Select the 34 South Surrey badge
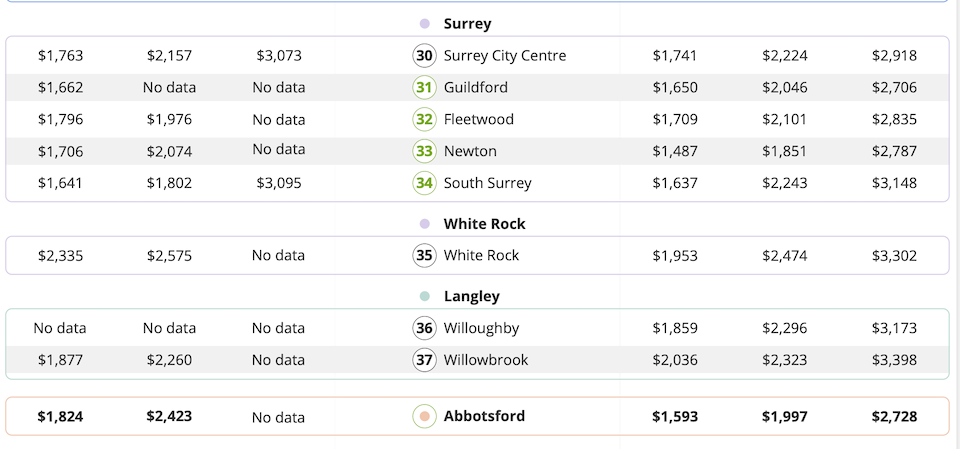The width and height of the screenshot is (960, 449). coord(425,184)
